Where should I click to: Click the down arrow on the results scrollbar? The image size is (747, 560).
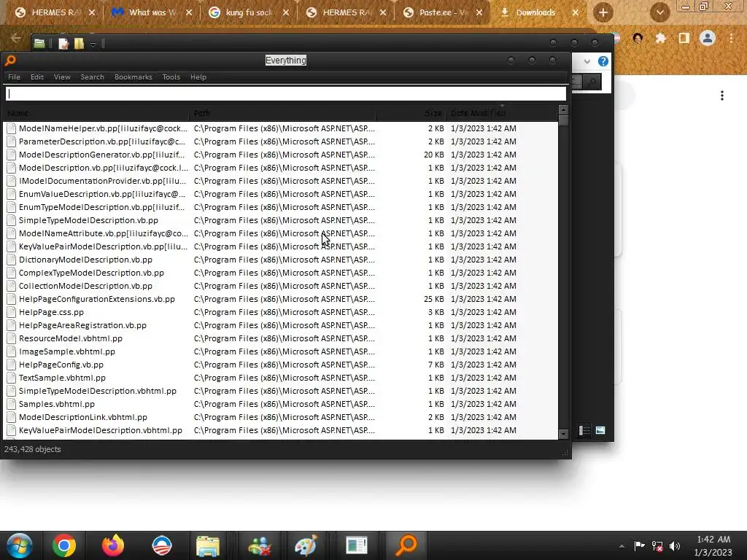[x=563, y=435]
